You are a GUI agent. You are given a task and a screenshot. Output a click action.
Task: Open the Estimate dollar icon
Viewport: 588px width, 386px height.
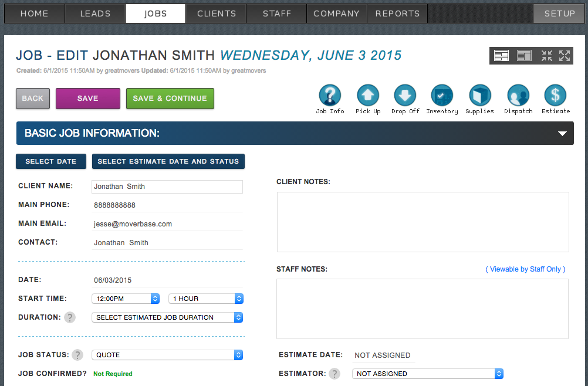click(555, 96)
